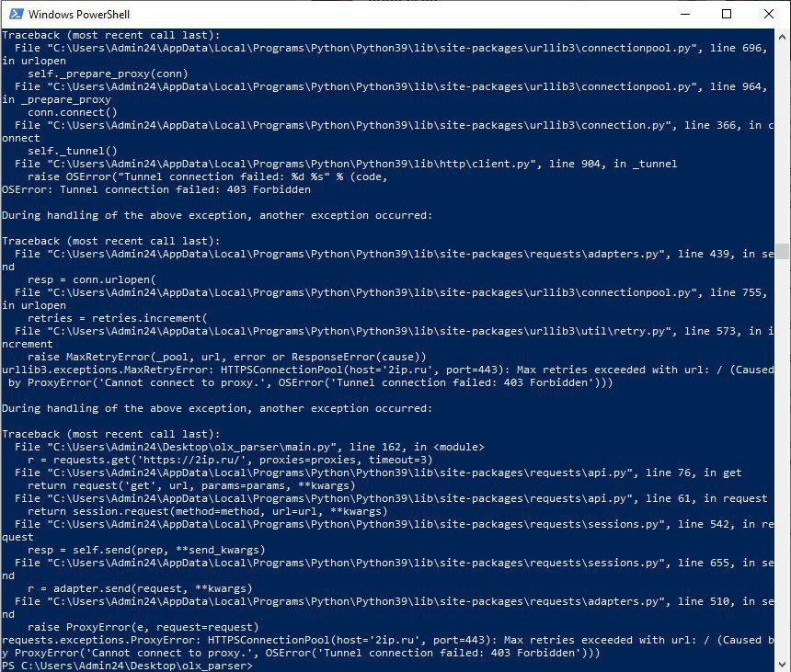The width and height of the screenshot is (791, 672).
Task: Maximize the Windows PowerShell window
Action: tap(727, 14)
